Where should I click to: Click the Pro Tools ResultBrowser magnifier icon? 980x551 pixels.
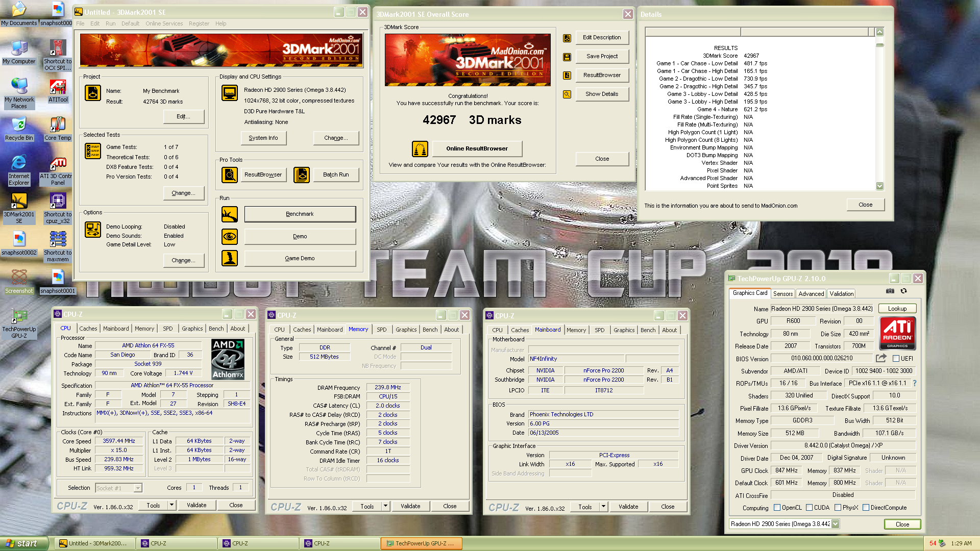[x=230, y=175]
